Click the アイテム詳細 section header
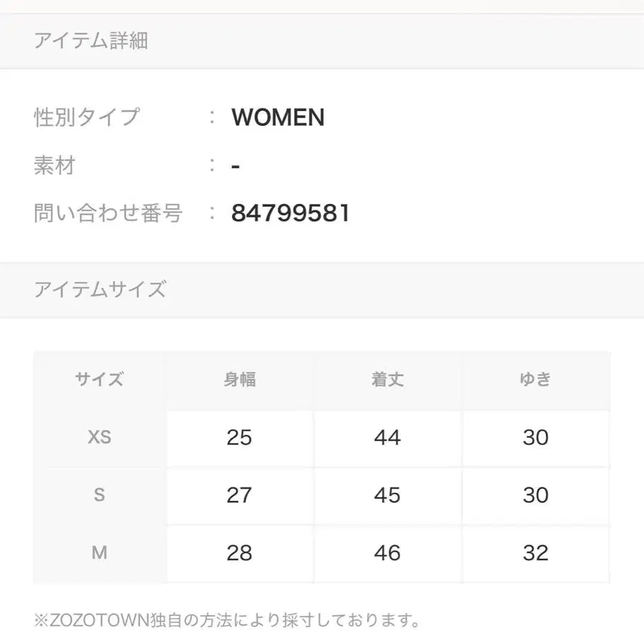 91,41
